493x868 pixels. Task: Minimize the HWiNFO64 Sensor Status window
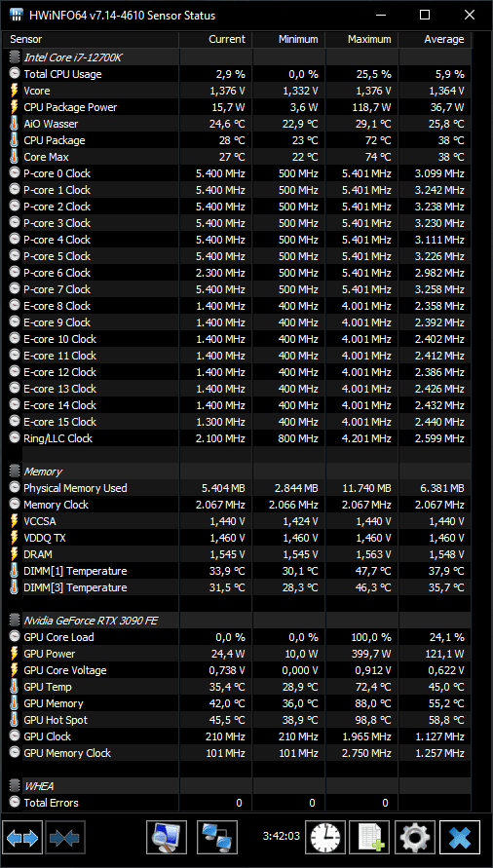click(x=381, y=15)
